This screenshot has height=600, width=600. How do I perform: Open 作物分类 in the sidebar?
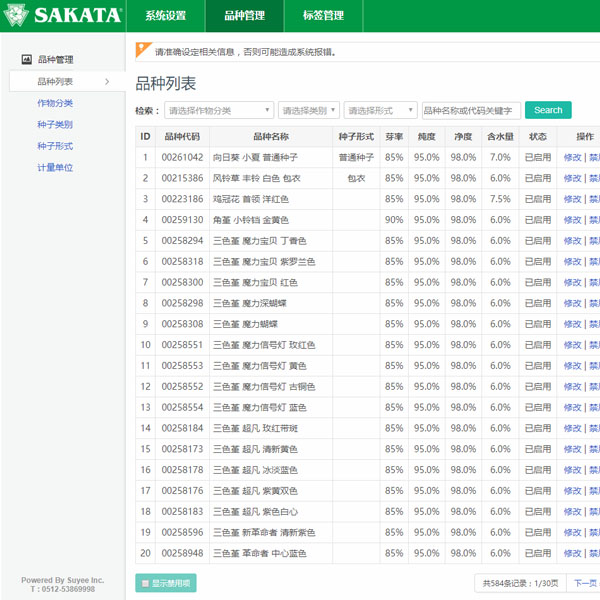55,103
